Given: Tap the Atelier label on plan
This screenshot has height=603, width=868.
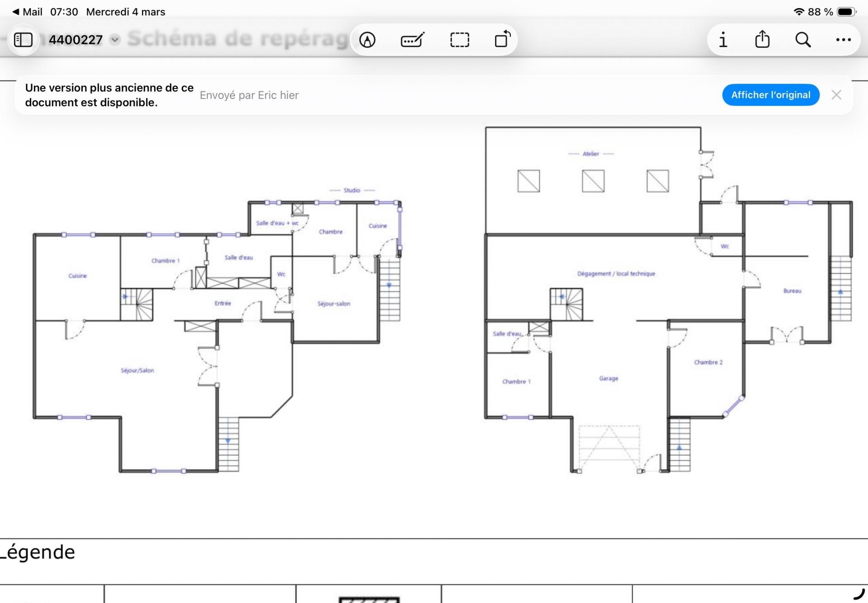Looking at the screenshot, I should coord(590,154).
